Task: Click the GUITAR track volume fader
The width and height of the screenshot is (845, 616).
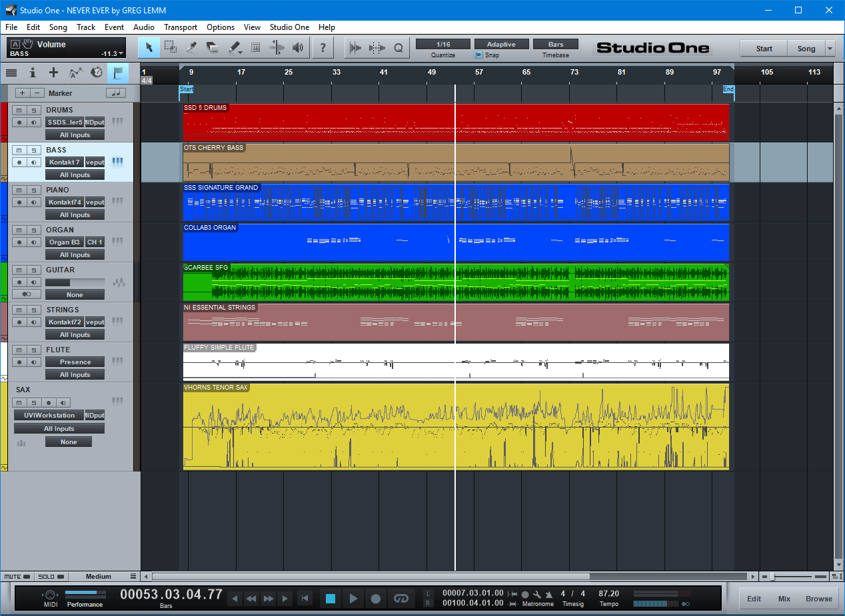Action: (x=75, y=282)
